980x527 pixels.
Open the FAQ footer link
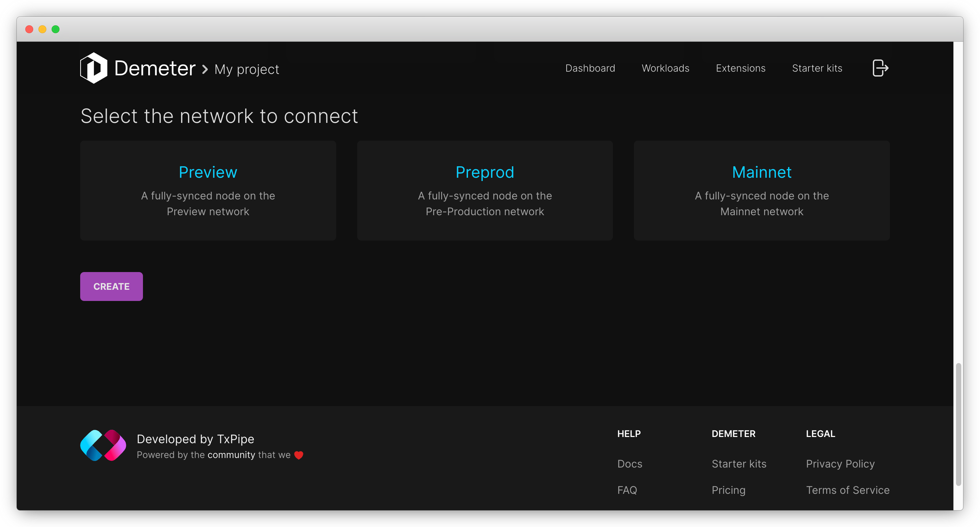[x=627, y=490]
